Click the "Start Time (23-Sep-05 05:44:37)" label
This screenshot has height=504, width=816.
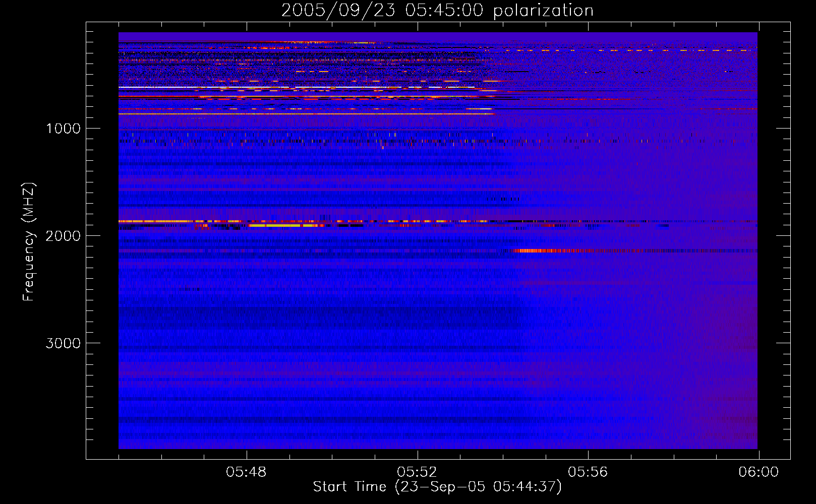437,487
